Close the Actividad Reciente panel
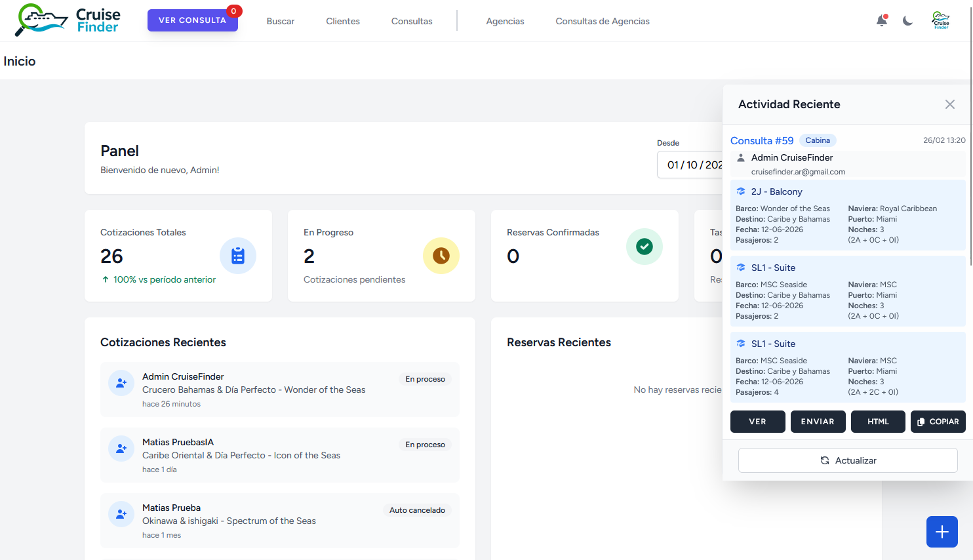The width and height of the screenshot is (973, 560). (949, 104)
